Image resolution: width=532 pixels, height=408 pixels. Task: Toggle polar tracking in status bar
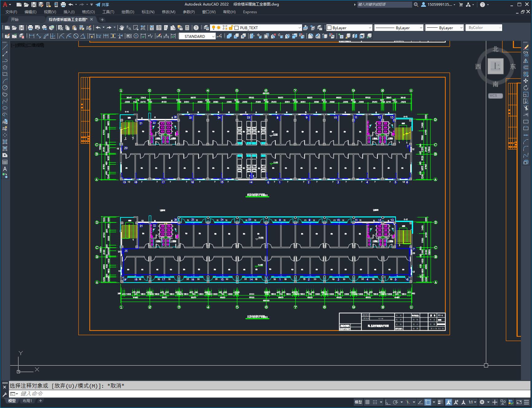point(396,402)
